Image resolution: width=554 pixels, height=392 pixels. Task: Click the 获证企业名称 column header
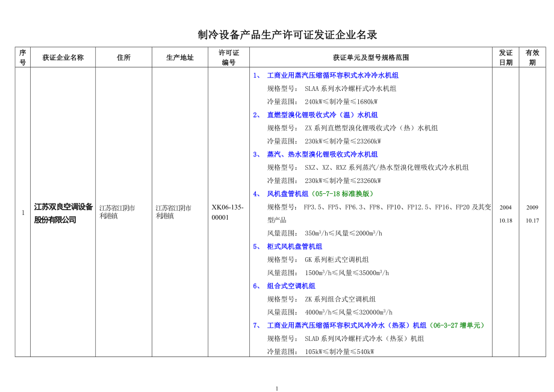63,58
